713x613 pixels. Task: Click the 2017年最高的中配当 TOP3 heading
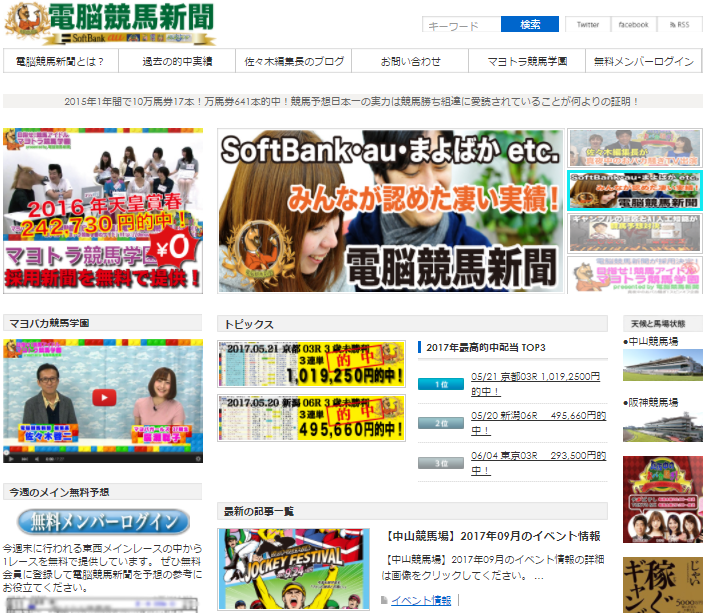click(486, 347)
